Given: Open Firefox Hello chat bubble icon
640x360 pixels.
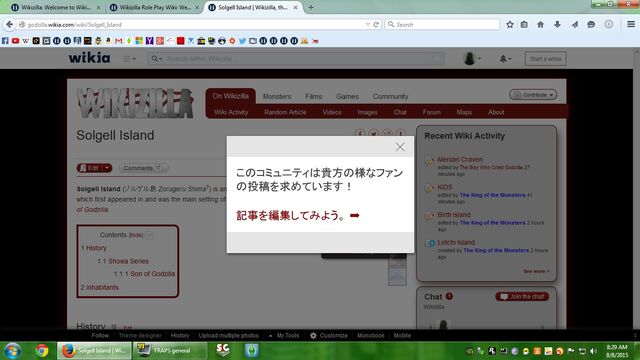Looking at the screenshot, I should 591,24.
